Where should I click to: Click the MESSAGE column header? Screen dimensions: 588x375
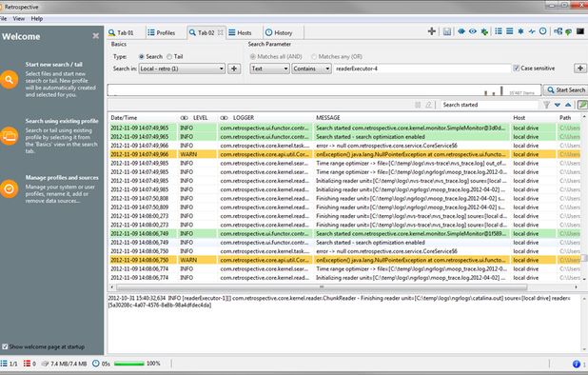[328, 118]
